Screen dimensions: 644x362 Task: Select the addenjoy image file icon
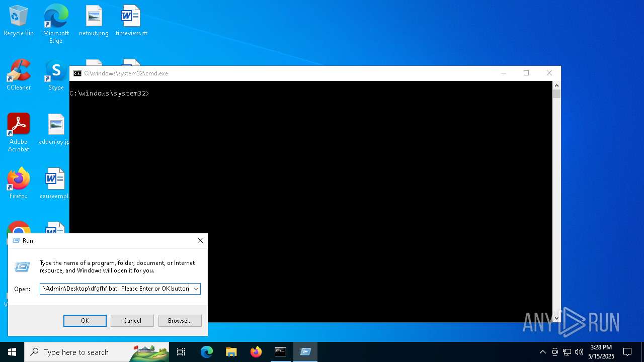56,129
